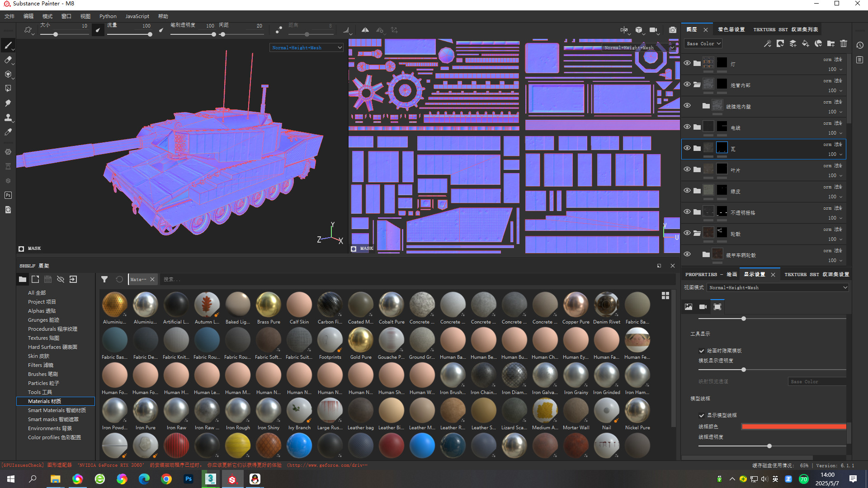The image size is (868, 488).
Task: Select the Clone stamp tool
Action: point(8,117)
